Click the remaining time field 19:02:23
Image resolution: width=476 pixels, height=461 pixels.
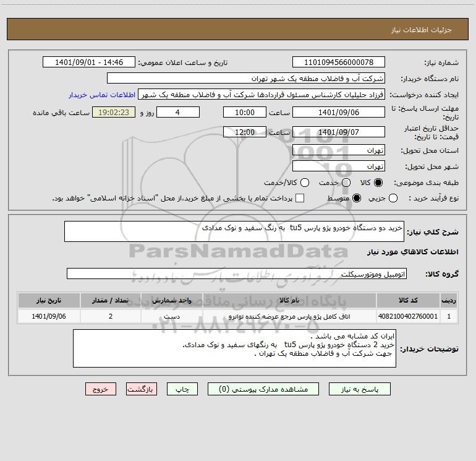[x=114, y=112]
